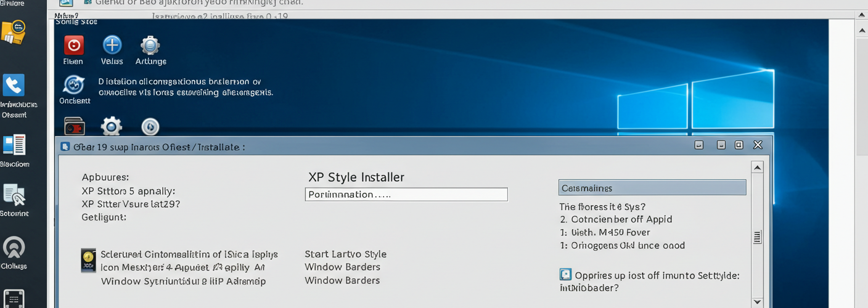Click the picture icon in top bar

click(66, 3)
